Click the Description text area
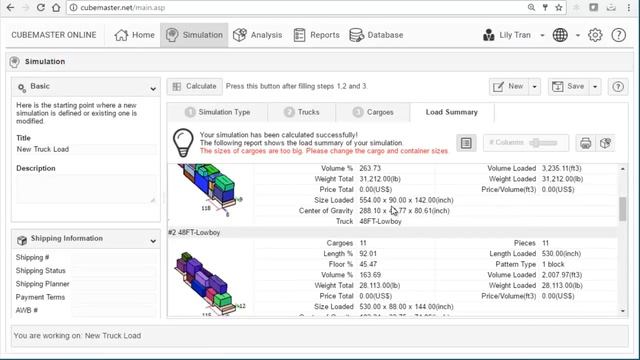This screenshot has width=640, height=360. [86, 189]
